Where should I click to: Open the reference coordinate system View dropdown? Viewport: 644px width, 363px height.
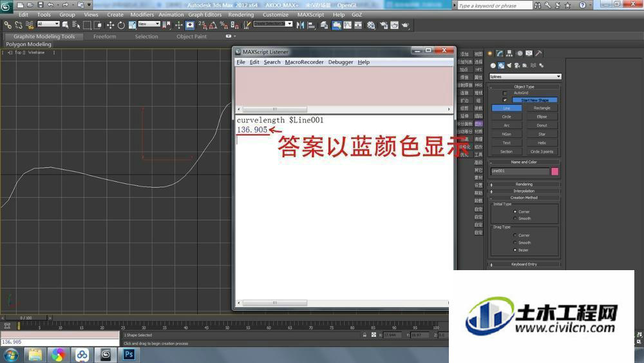pyautogui.click(x=149, y=24)
